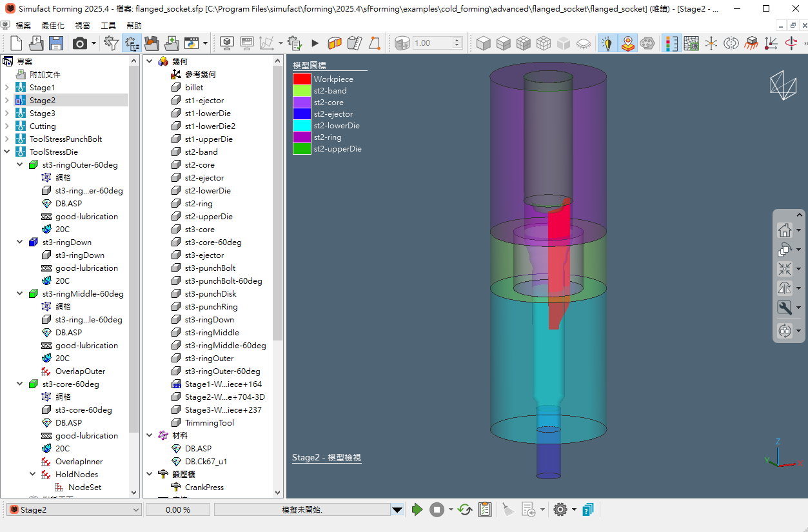808x532 pixels.
Task: Click the home view icon in viewport
Action: tap(784, 230)
